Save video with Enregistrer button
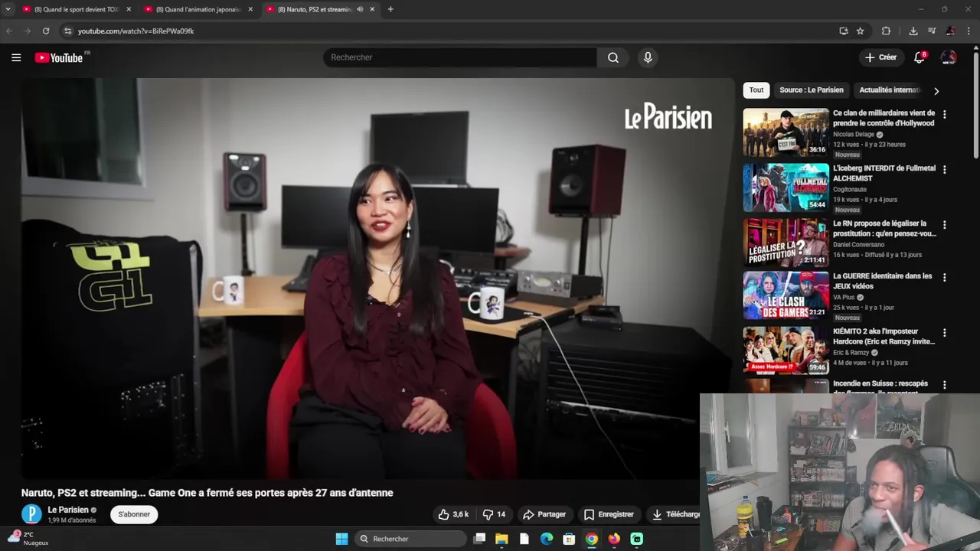 609,514
